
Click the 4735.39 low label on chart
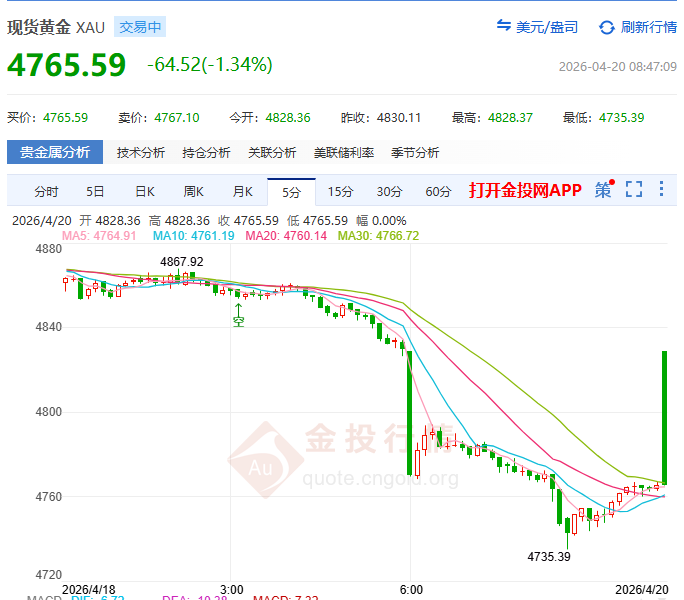549,557
